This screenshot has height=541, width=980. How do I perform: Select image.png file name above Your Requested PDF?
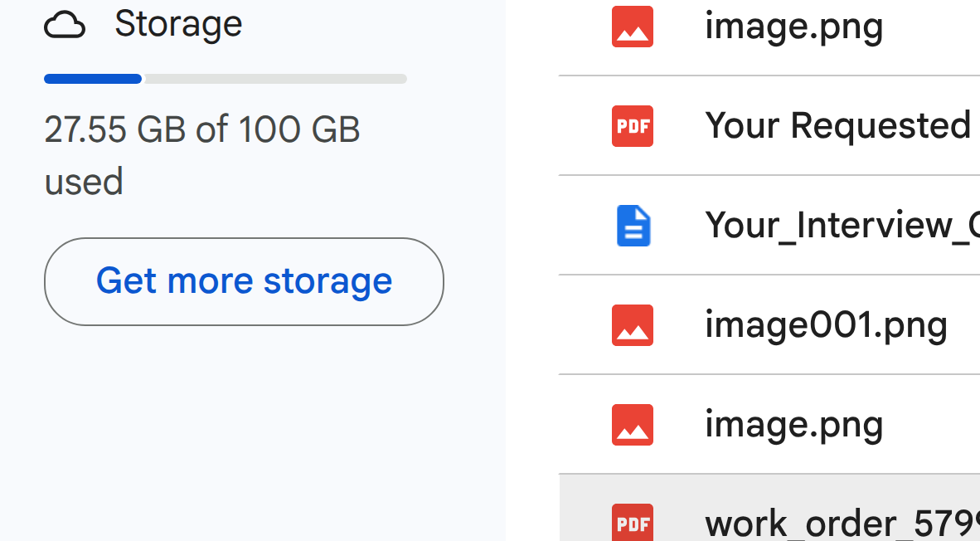[793, 27]
